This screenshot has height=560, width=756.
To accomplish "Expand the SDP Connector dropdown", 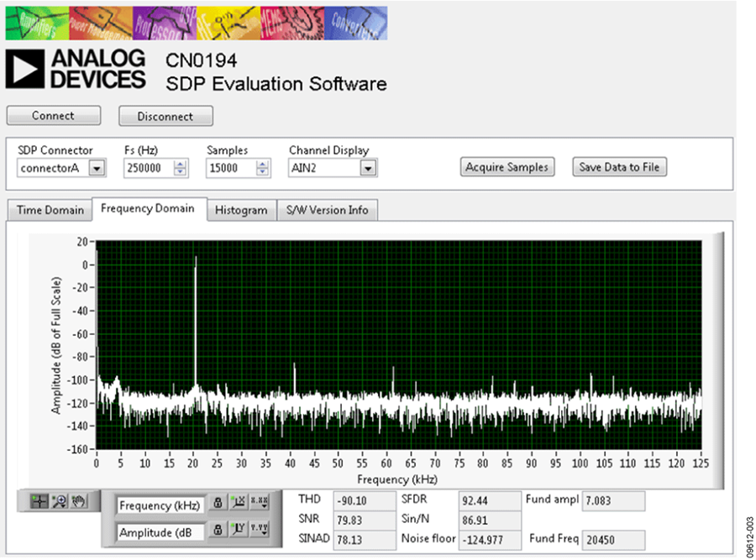I will click(x=97, y=168).
